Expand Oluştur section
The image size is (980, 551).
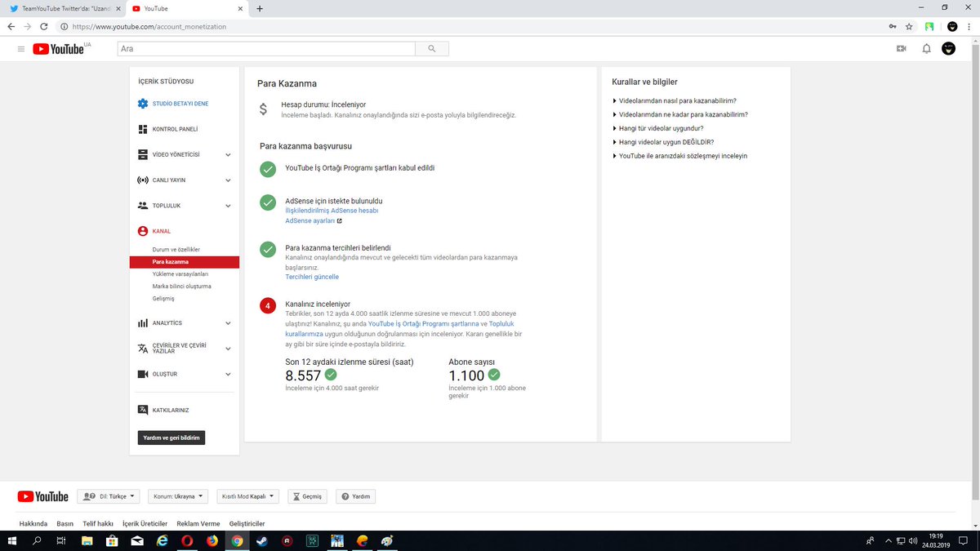coord(228,374)
